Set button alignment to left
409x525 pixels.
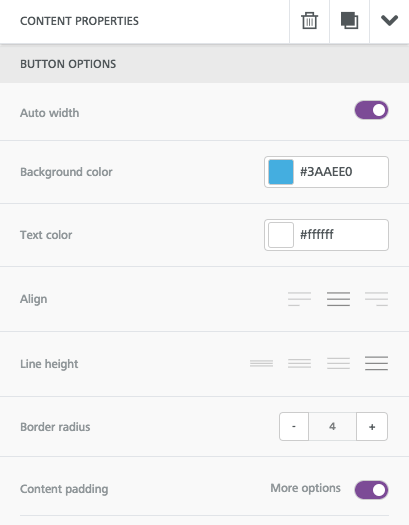[299, 299]
